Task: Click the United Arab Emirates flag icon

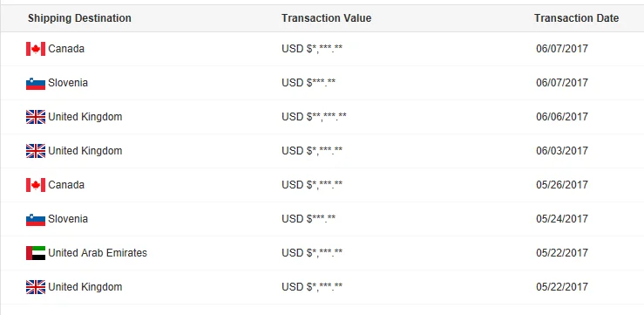Action: point(36,253)
